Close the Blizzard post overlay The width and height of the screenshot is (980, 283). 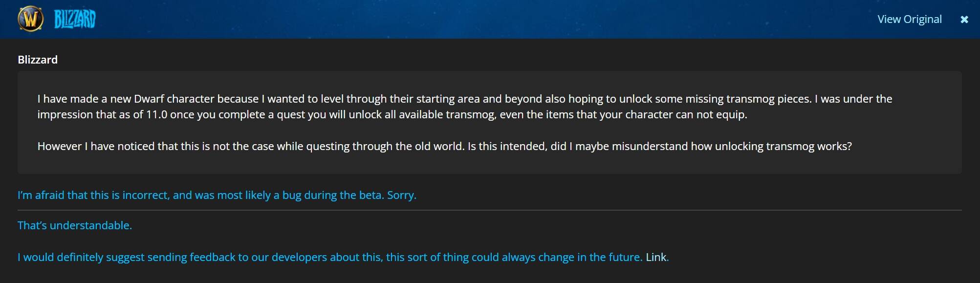click(x=964, y=20)
